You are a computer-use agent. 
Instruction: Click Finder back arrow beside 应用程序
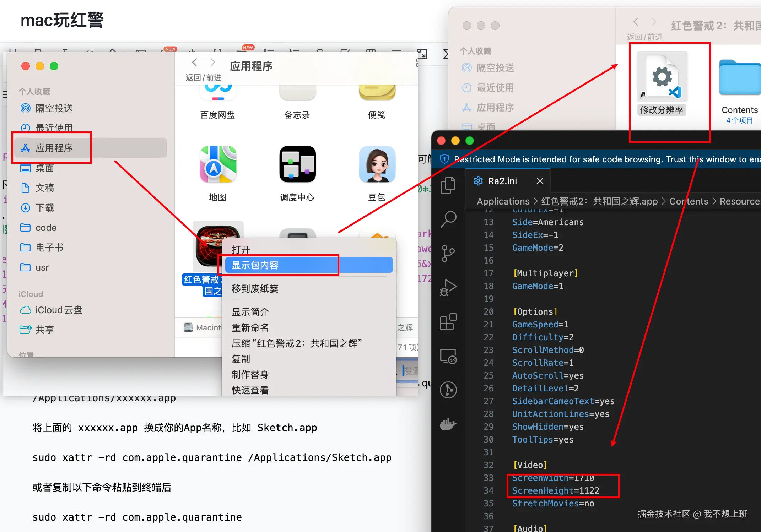[x=194, y=63]
